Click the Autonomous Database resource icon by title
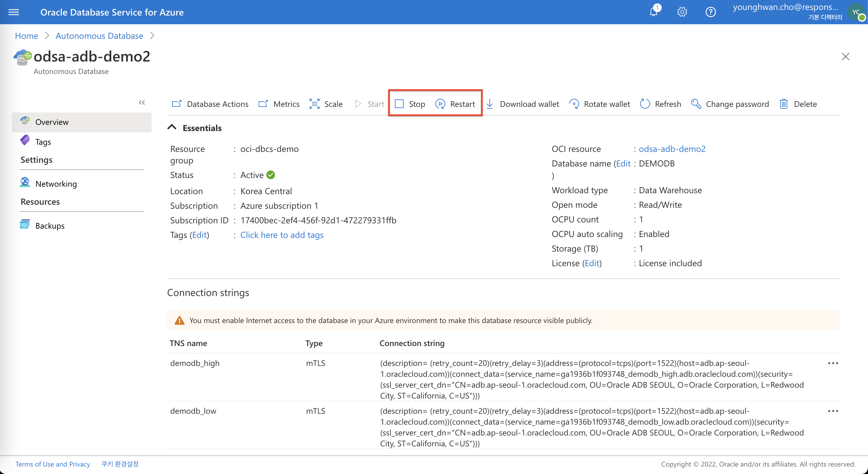Image resolution: width=868 pixels, height=474 pixels. tap(23, 57)
